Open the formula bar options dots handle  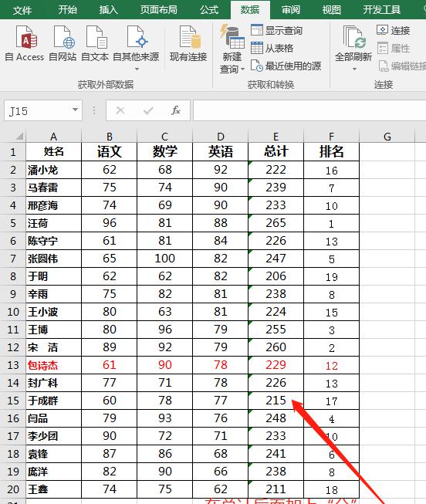pyautogui.click(x=94, y=110)
